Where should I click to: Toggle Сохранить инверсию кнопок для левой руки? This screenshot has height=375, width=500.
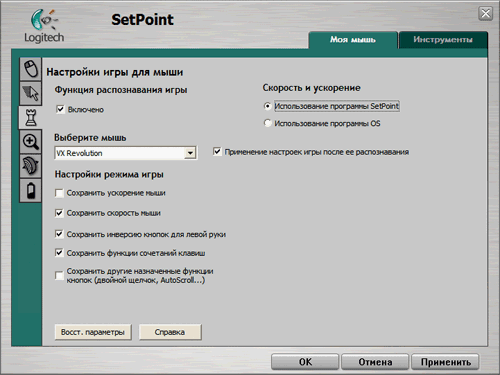pos(59,234)
